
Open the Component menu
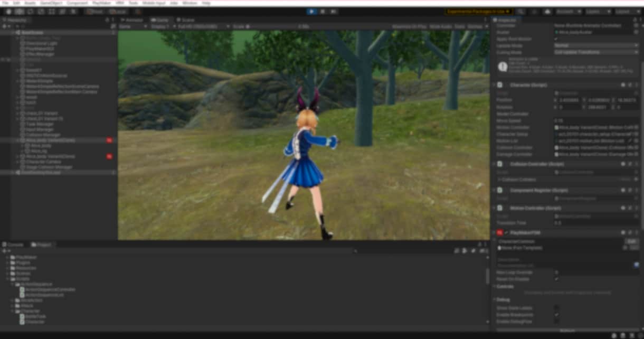pyautogui.click(x=78, y=3)
